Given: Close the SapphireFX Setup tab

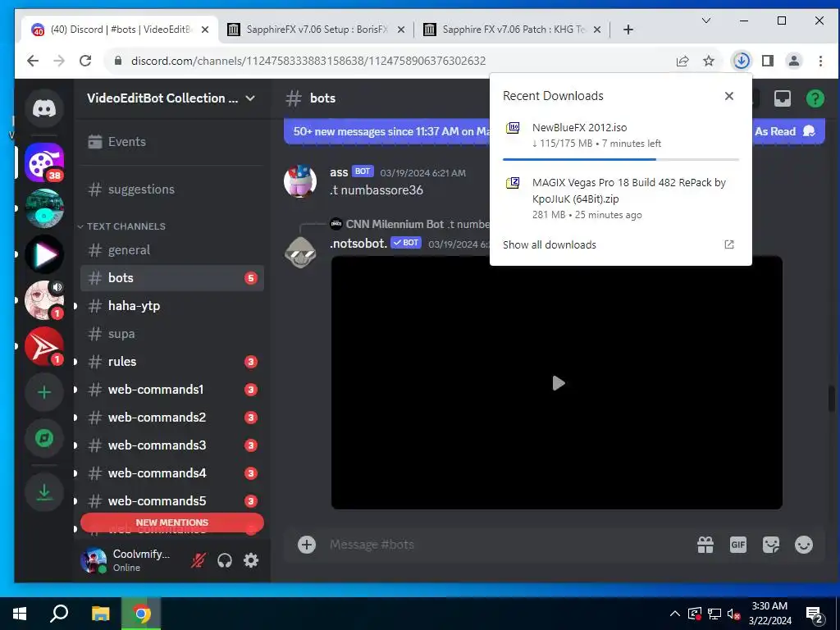Looking at the screenshot, I should click(400, 30).
